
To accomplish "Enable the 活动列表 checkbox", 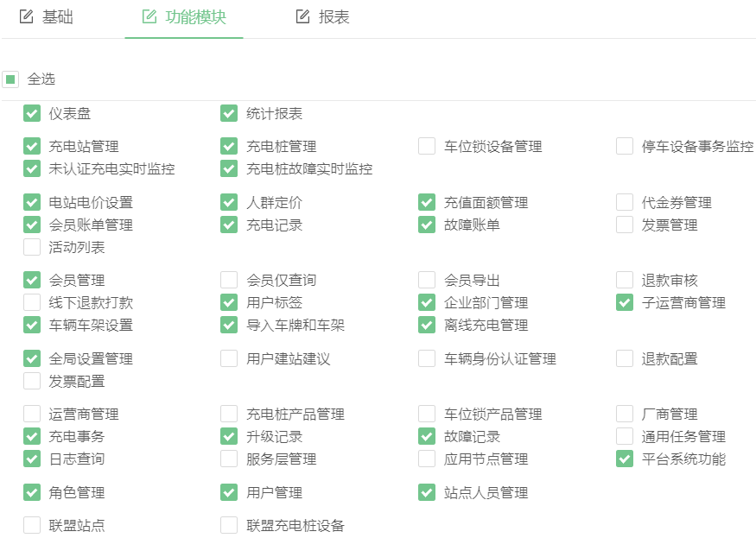I will click(x=32, y=247).
